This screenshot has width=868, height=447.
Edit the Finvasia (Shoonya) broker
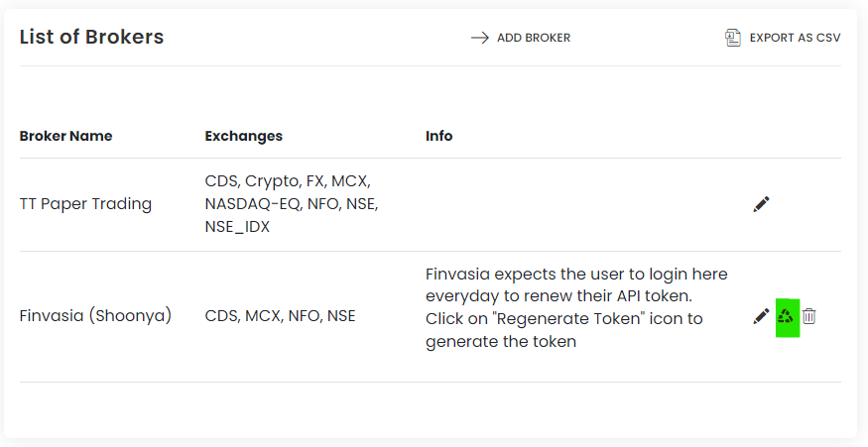761,316
